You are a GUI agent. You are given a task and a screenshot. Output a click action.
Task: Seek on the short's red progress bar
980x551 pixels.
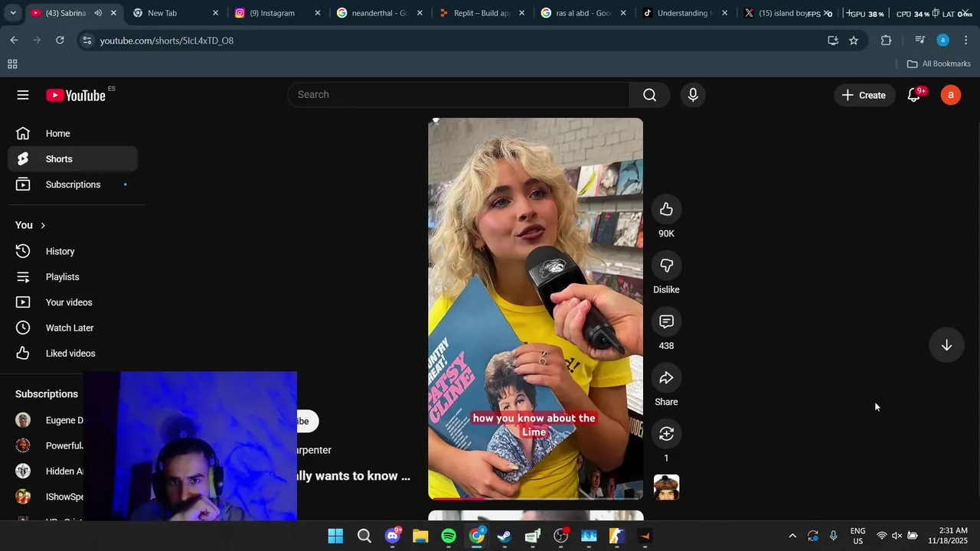click(535, 498)
